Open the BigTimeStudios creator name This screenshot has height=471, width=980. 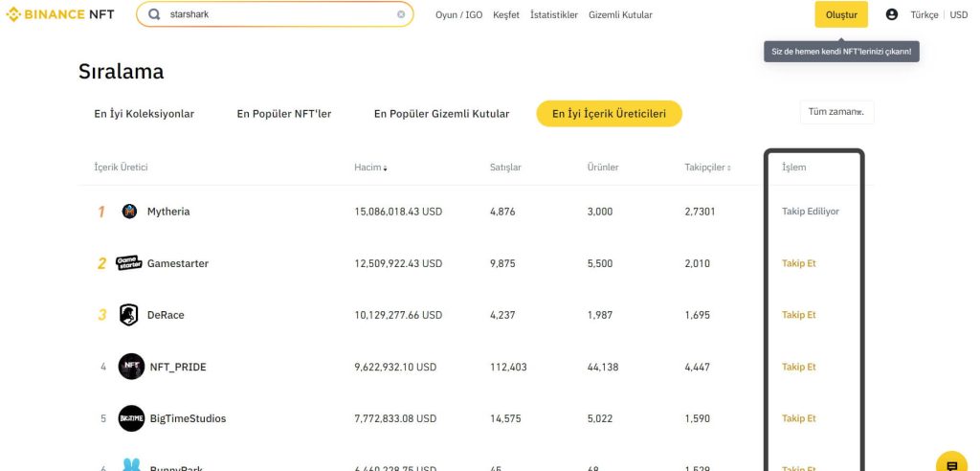(x=189, y=418)
